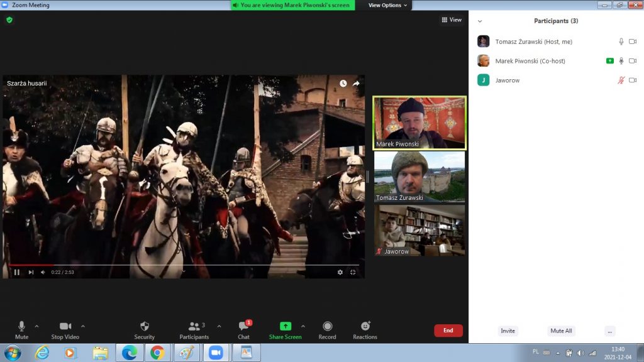Select Marek Piwonski's video thumbnail
The height and width of the screenshot is (362, 644).
[x=419, y=123]
